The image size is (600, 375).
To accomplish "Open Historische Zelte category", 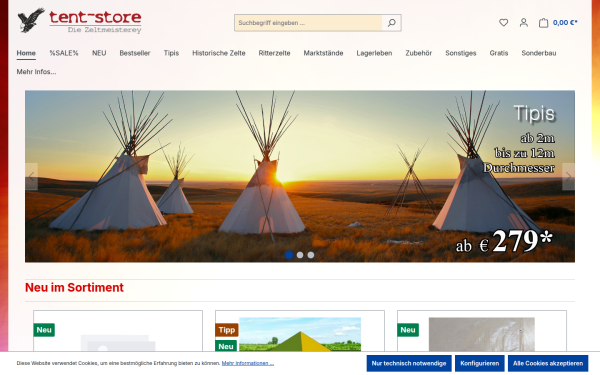I will pyautogui.click(x=219, y=53).
